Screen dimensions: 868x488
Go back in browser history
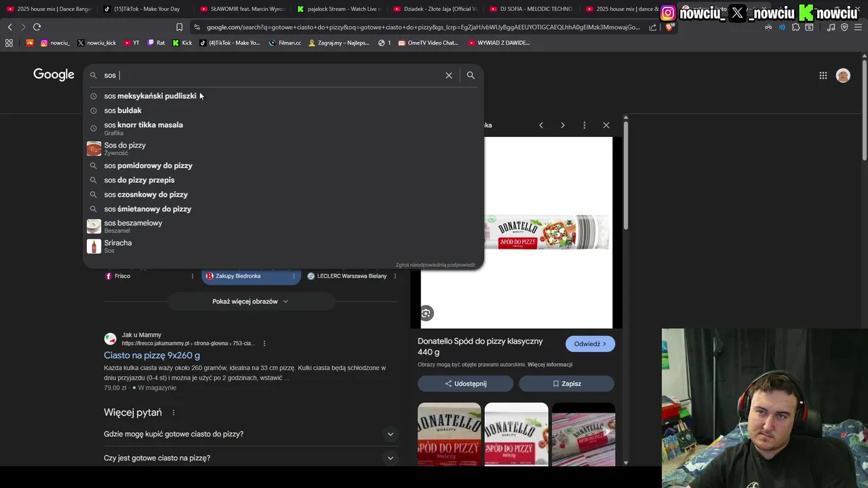click(9, 27)
